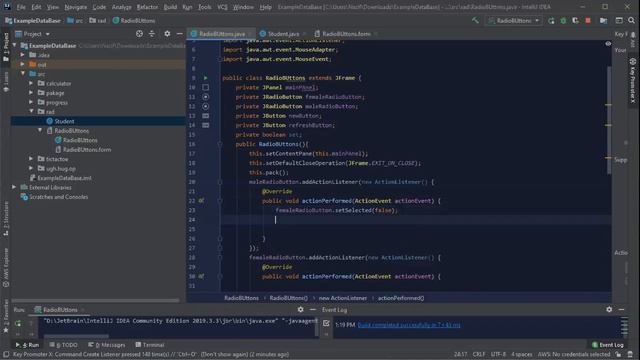The image size is (640, 360).
Task: Expand the .idea folder
Action: (23, 55)
